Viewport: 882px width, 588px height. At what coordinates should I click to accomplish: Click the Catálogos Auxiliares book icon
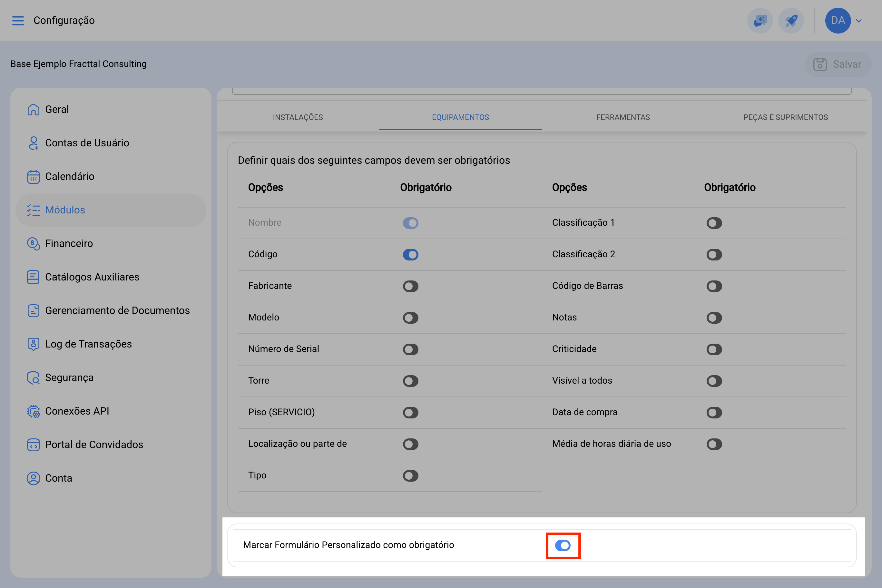(34, 277)
